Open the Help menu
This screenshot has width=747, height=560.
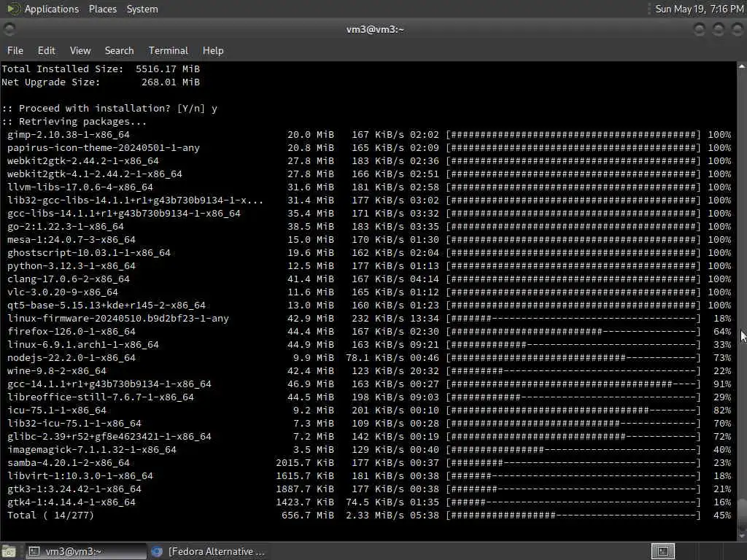point(213,50)
